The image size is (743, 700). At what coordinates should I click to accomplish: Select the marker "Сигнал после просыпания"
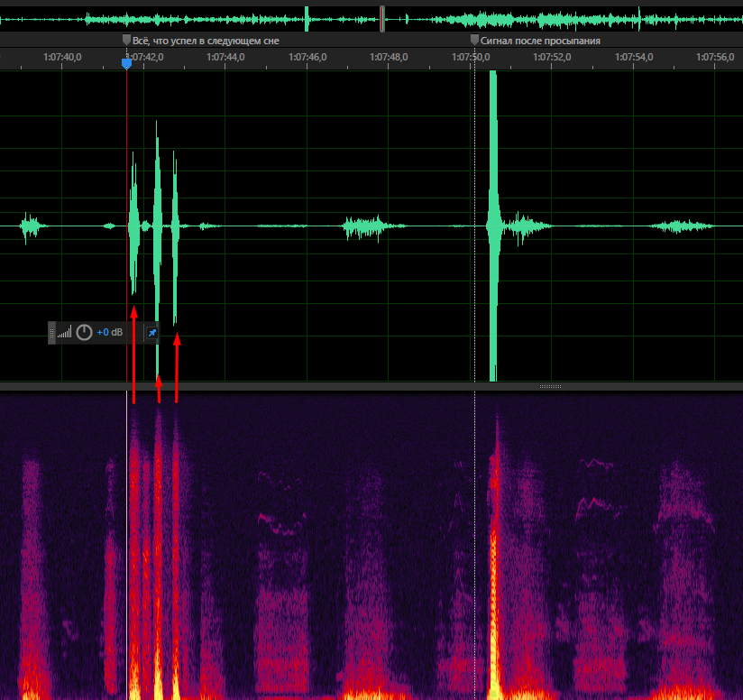click(536, 41)
